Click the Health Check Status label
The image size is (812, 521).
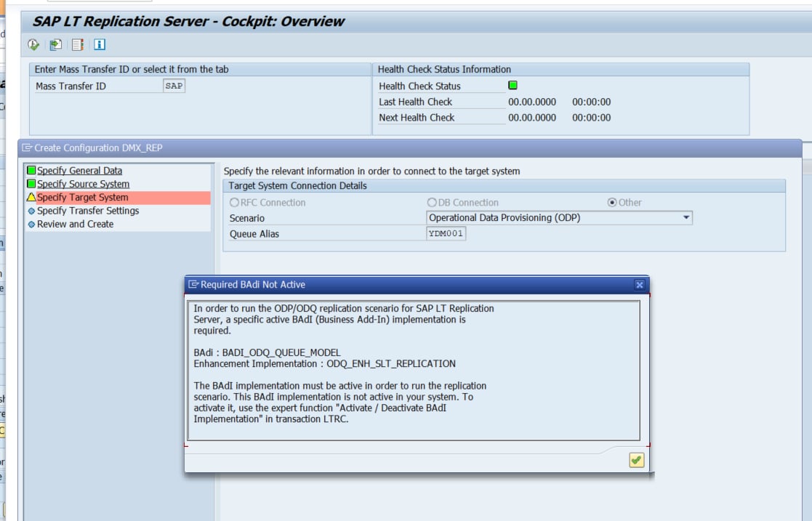click(x=419, y=86)
